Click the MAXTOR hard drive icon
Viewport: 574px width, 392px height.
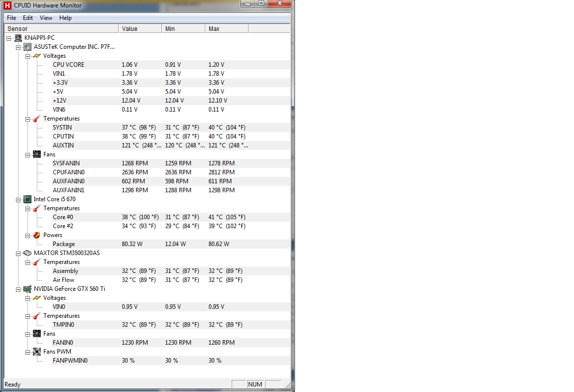click(27, 253)
